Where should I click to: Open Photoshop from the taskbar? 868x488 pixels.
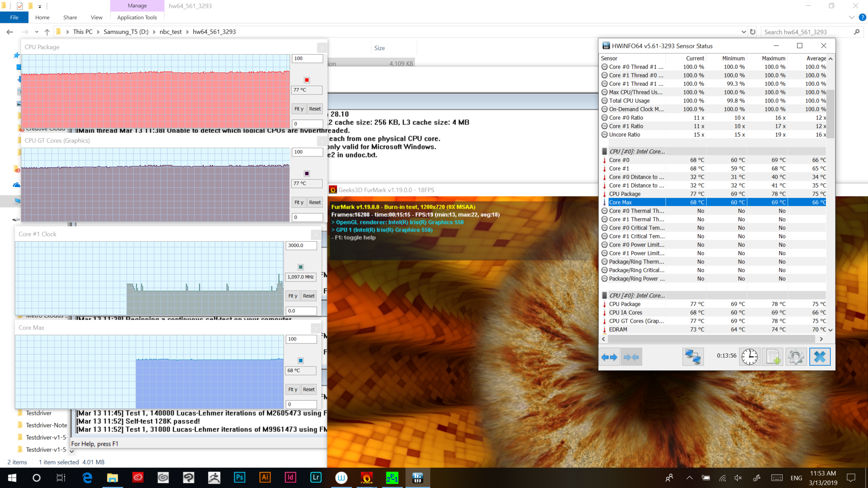[240, 478]
